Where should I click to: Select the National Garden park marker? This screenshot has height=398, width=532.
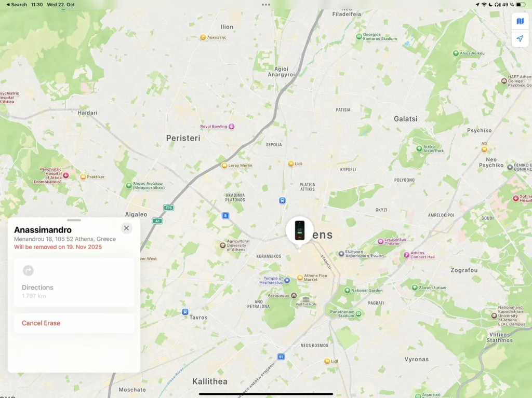click(347, 291)
